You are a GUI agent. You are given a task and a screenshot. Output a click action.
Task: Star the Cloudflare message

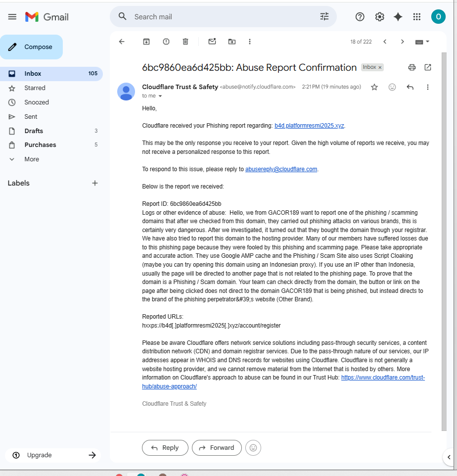click(374, 87)
